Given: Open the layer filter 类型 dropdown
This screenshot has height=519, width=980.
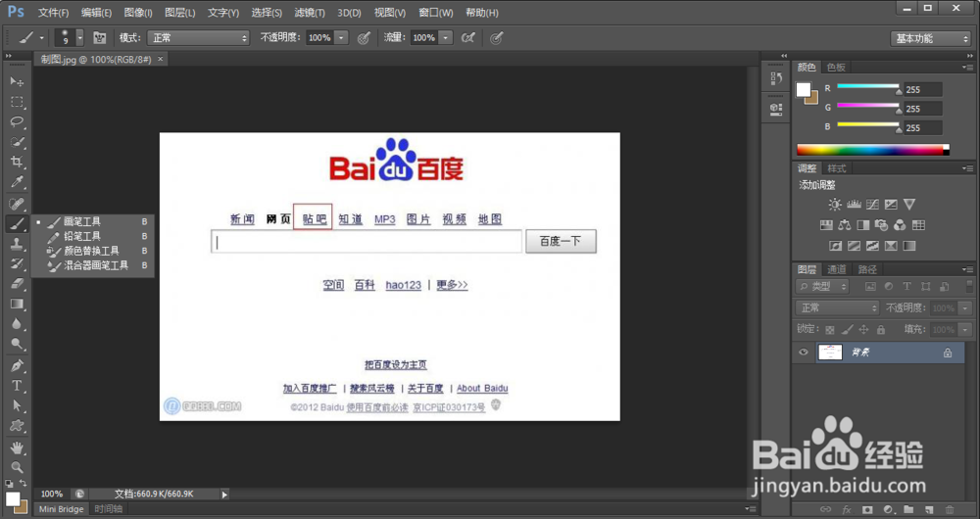Looking at the screenshot, I should click(x=822, y=287).
